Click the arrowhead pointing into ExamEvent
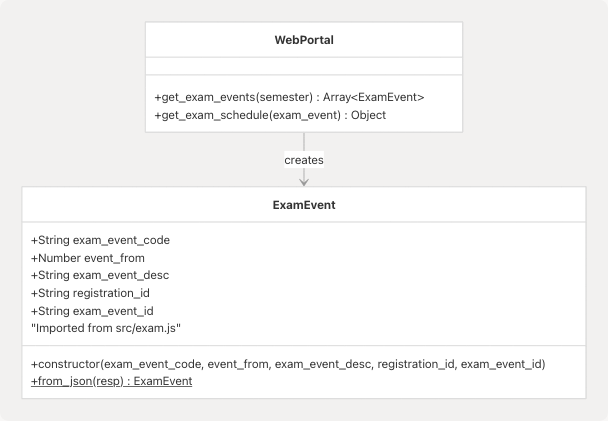Viewport: 608px width, 421px height. [x=304, y=181]
